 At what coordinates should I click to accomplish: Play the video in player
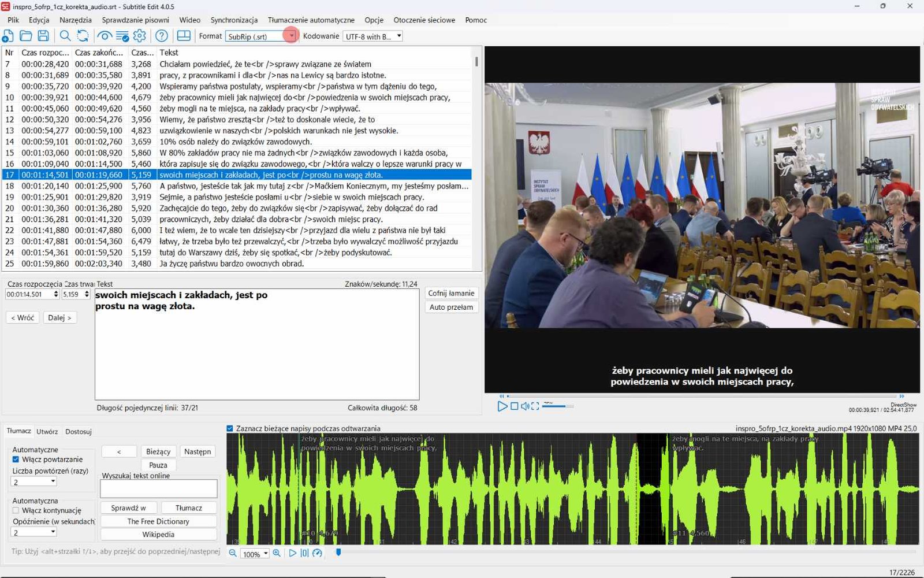click(502, 406)
